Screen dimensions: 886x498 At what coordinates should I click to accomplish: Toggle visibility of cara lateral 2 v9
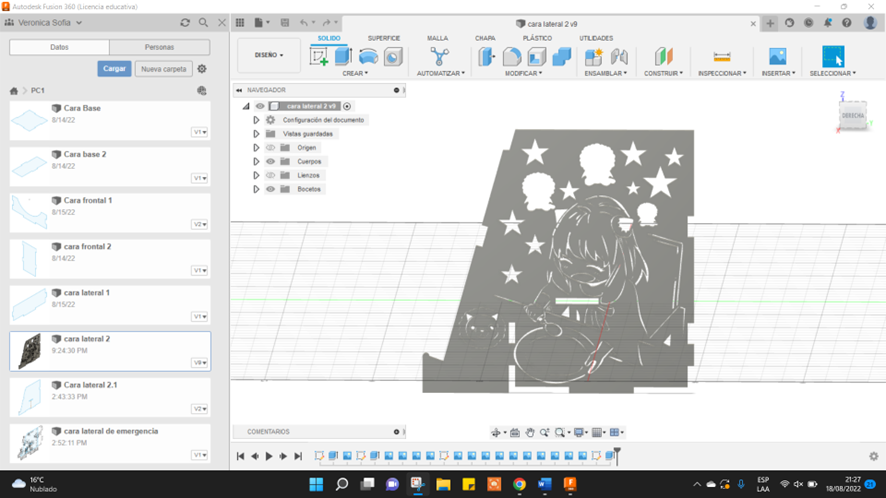[260, 106]
